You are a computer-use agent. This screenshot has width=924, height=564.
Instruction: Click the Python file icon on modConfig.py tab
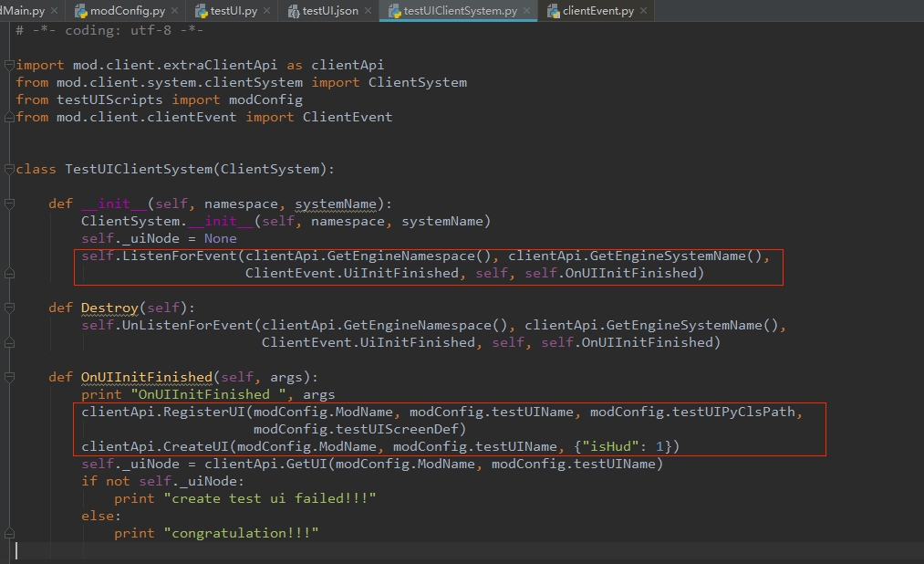(81, 11)
